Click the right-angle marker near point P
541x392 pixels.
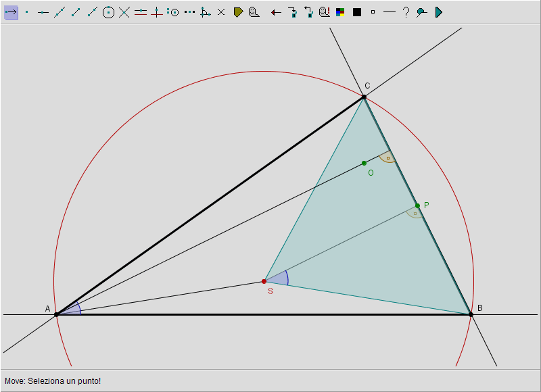[x=415, y=213]
